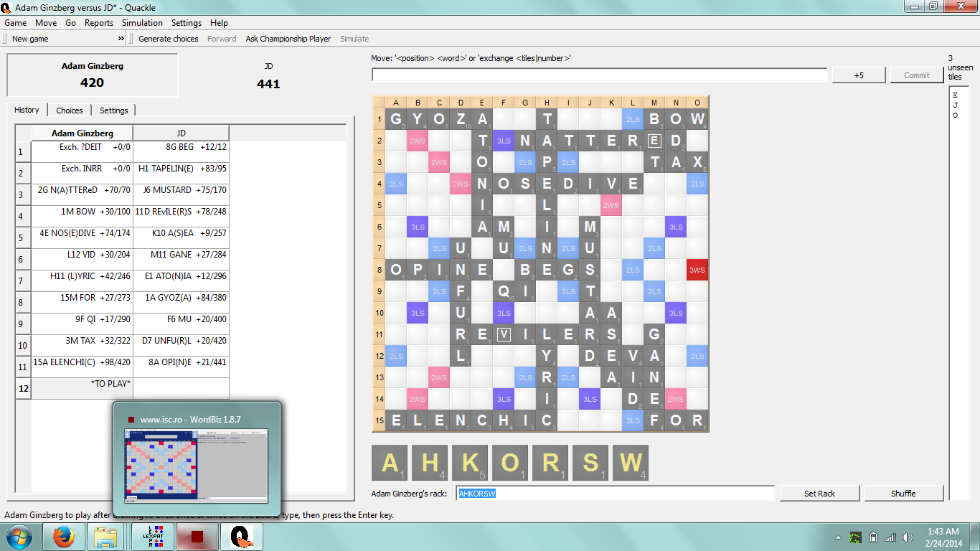Click history entry 8G BEG +12/12
Image resolution: width=980 pixels, height=551 pixels.
tap(181, 151)
